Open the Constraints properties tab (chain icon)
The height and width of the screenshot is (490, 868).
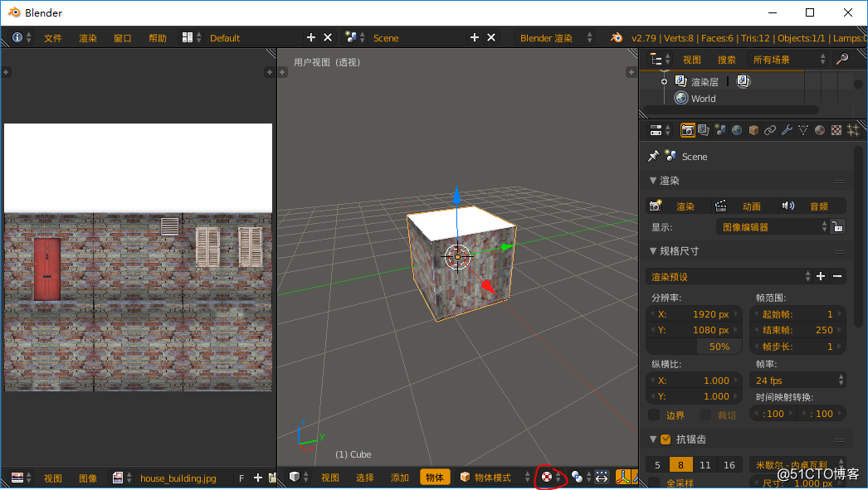(770, 130)
